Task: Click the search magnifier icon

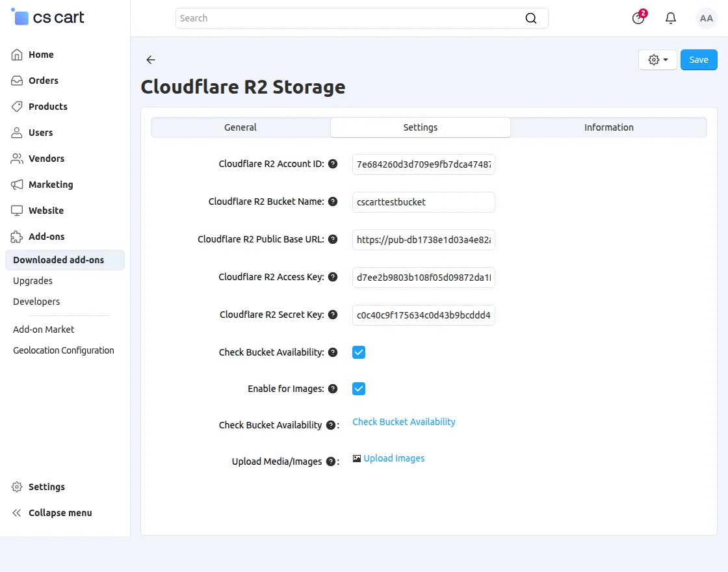Action: [x=530, y=18]
